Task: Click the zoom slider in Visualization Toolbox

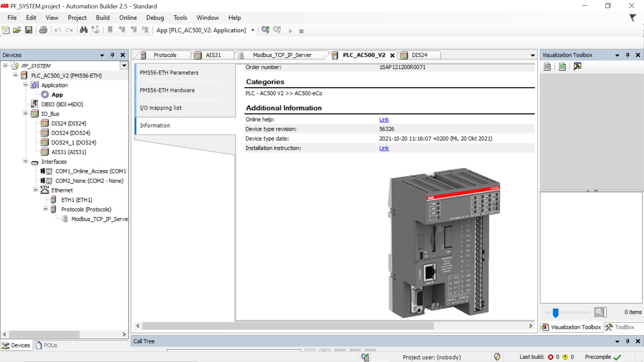Action: click(x=555, y=313)
